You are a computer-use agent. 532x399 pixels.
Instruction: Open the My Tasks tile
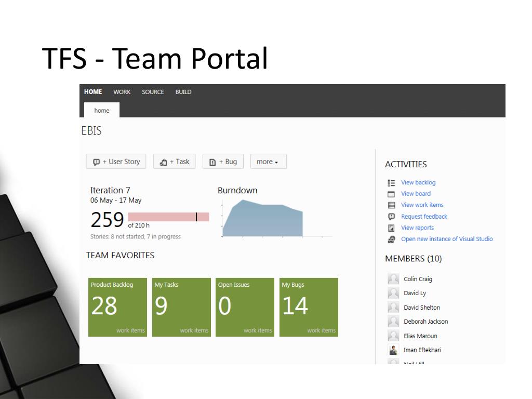(181, 308)
